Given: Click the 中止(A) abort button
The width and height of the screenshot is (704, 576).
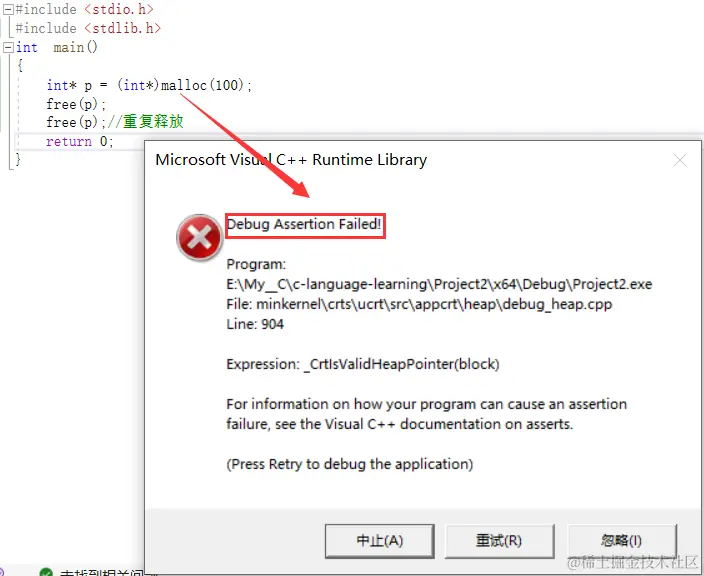Looking at the screenshot, I should point(379,541).
